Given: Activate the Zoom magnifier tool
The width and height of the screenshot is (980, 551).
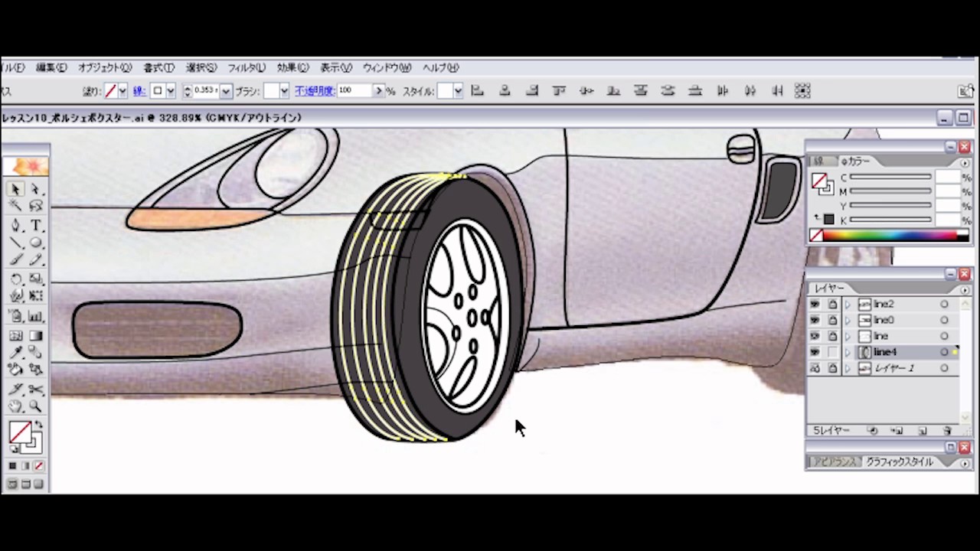Looking at the screenshot, I should [36, 407].
